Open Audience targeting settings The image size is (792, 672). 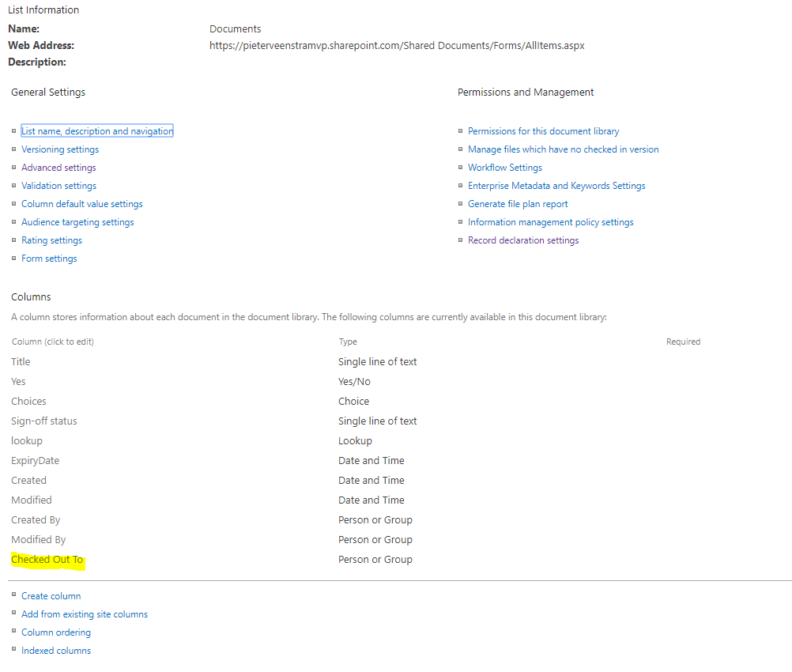tap(77, 222)
